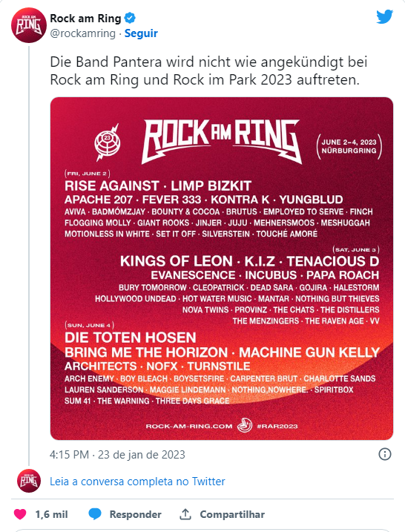
Task: Open Leia a conversa completa no Twitter
Action: (x=137, y=481)
